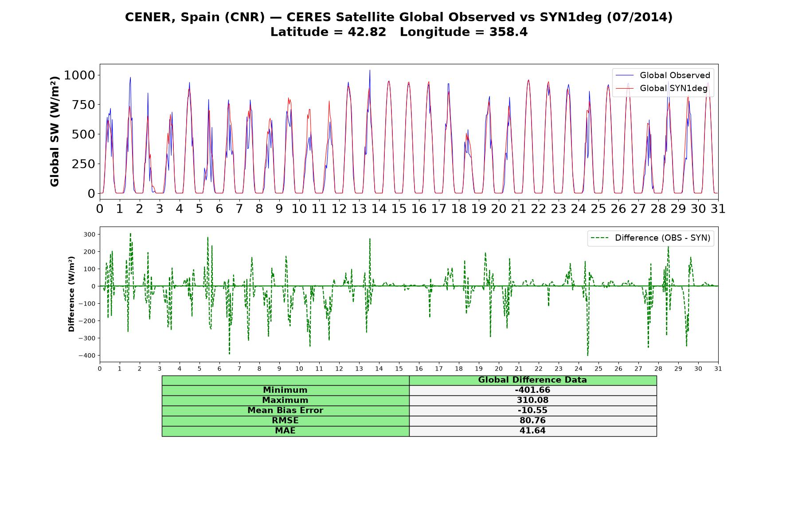This screenshot has height=532, width=798.
Task: Click the Minimum row label
Action: coord(285,390)
